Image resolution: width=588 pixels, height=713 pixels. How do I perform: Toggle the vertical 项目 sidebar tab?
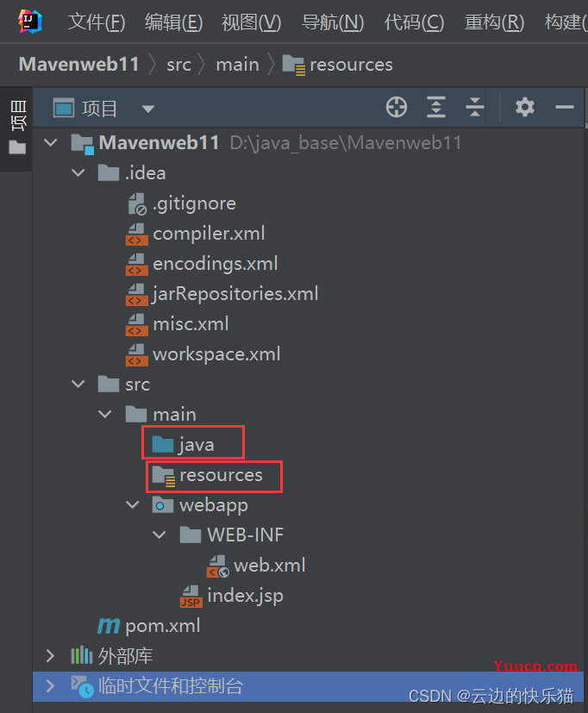pos(18,128)
